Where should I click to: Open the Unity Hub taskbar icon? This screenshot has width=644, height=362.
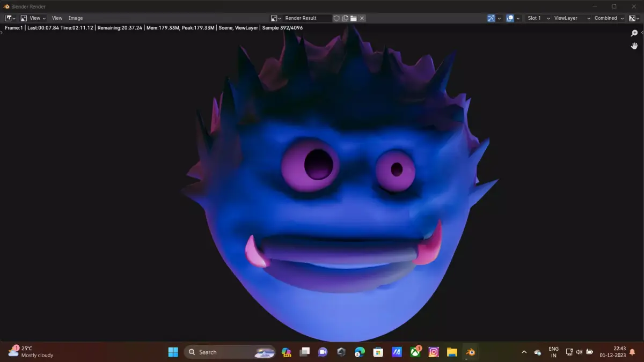click(341, 352)
